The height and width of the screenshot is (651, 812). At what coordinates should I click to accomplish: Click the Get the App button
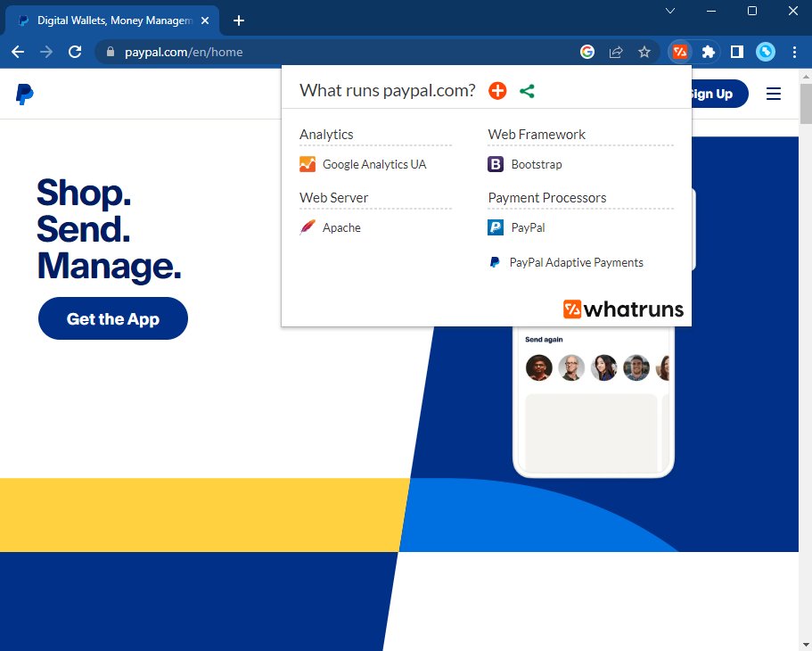click(x=113, y=318)
